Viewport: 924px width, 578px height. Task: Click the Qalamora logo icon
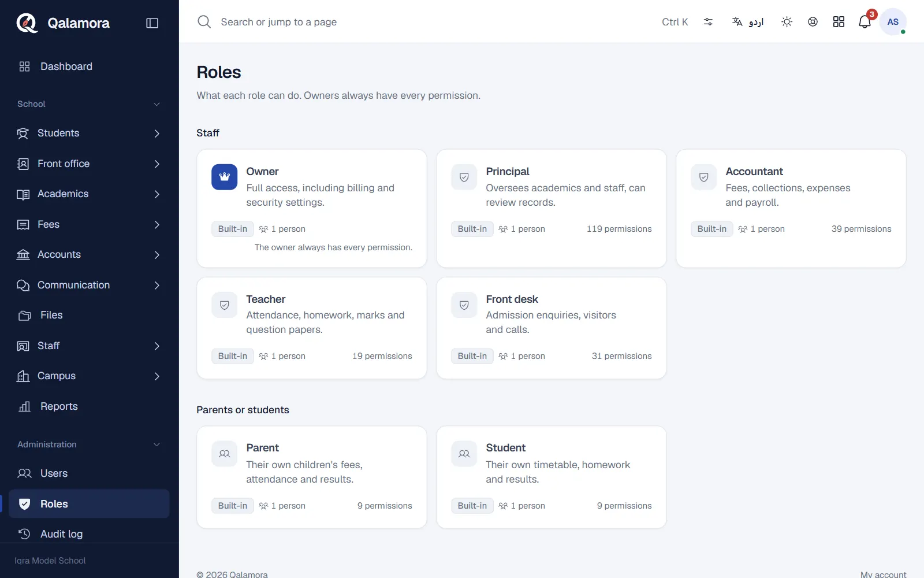coord(27,23)
